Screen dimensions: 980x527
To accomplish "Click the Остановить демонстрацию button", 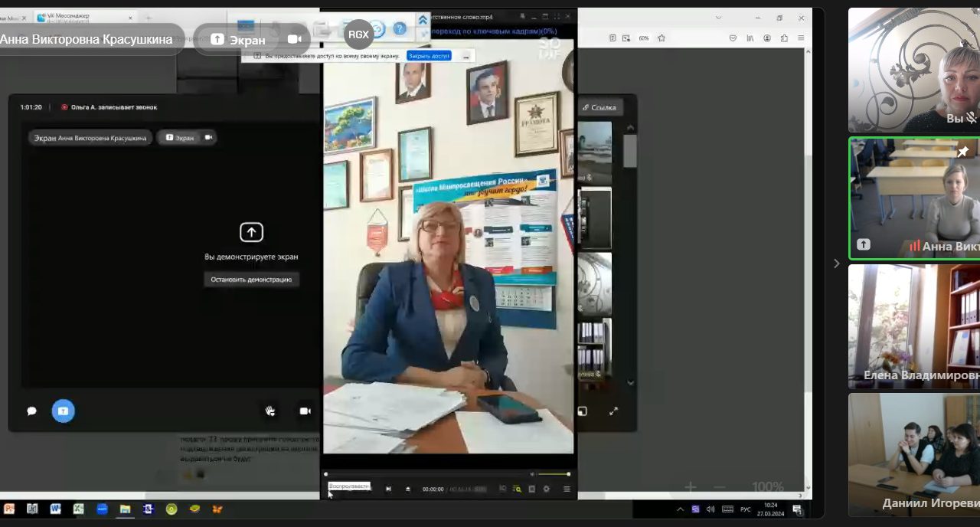I will pos(252,280).
